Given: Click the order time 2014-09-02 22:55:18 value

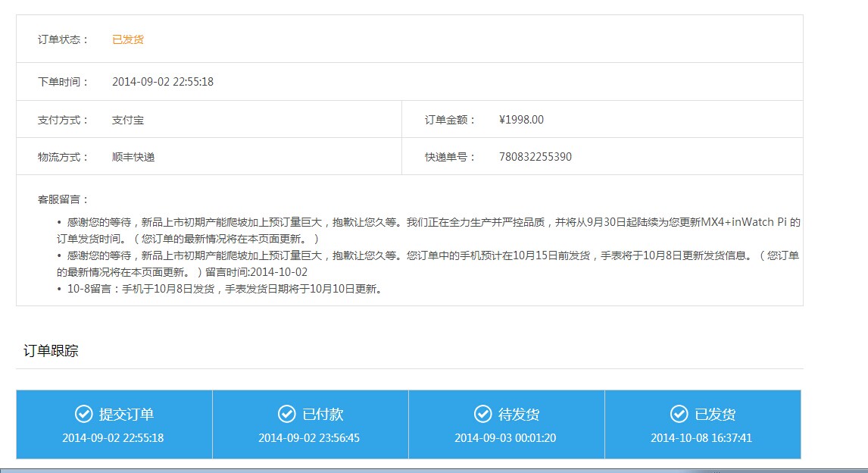Looking at the screenshot, I should (163, 82).
